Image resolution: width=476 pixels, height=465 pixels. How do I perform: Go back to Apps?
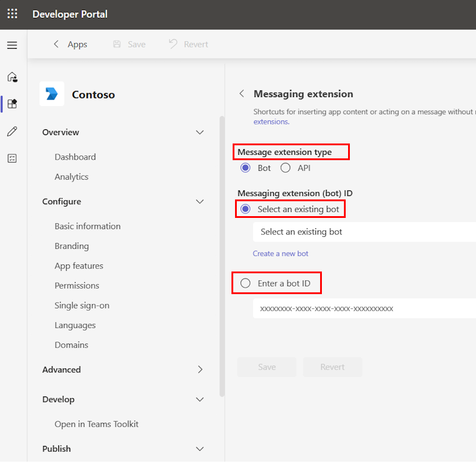pos(70,45)
